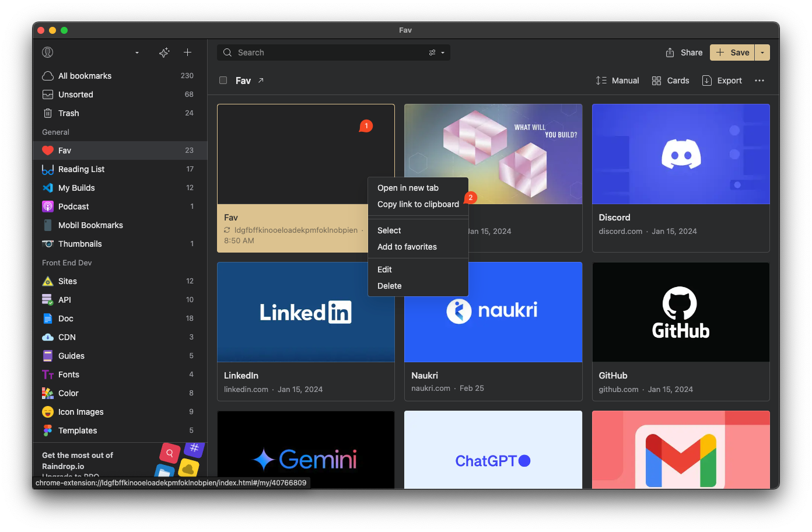812x532 pixels.
Task: Open the account avatar icon
Action: (x=48, y=52)
